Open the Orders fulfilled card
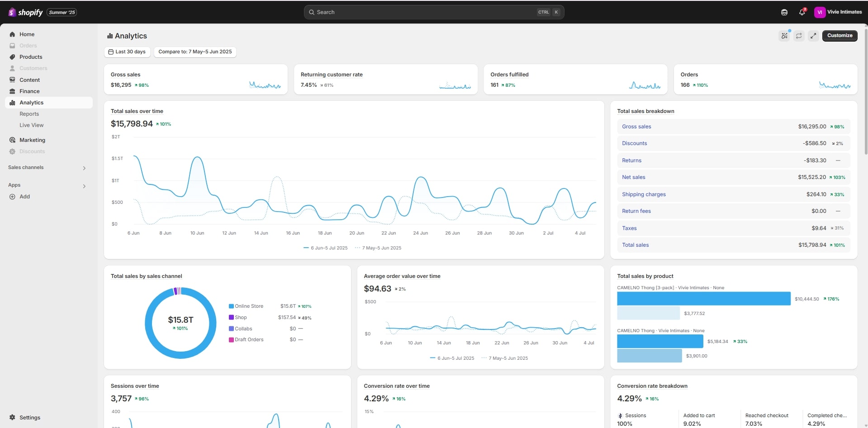 click(x=576, y=80)
